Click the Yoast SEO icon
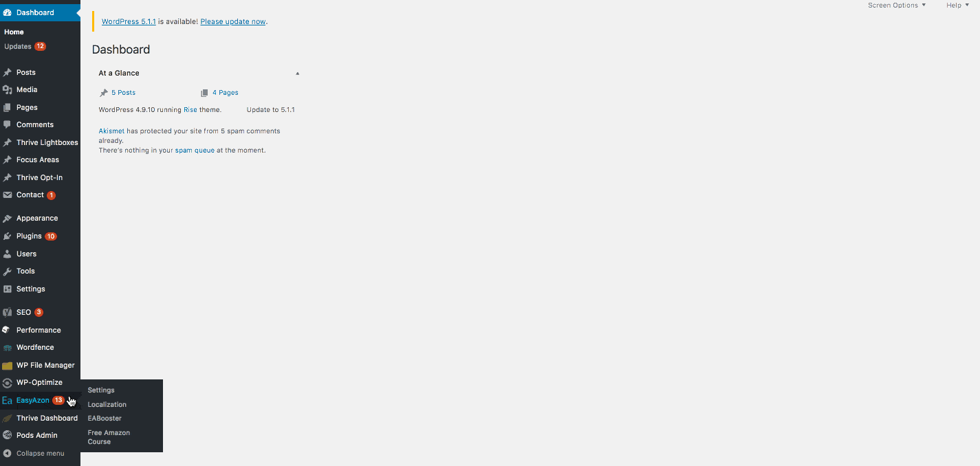The image size is (980, 466). tap(8, 312)
